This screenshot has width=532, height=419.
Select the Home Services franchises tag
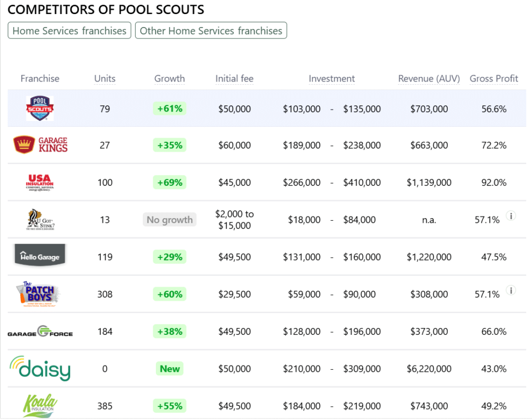[x=69, y=31]
